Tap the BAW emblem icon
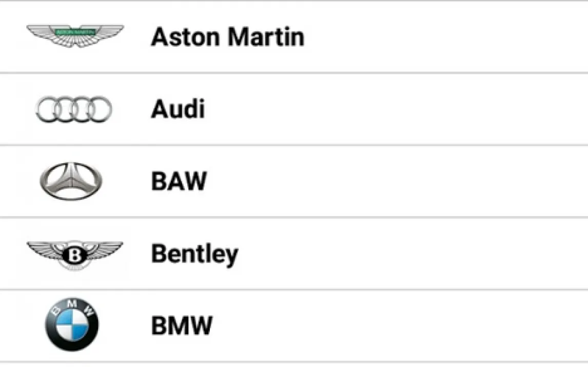The height and width of the screenshot is (367, 588). (x=71, y=181)
